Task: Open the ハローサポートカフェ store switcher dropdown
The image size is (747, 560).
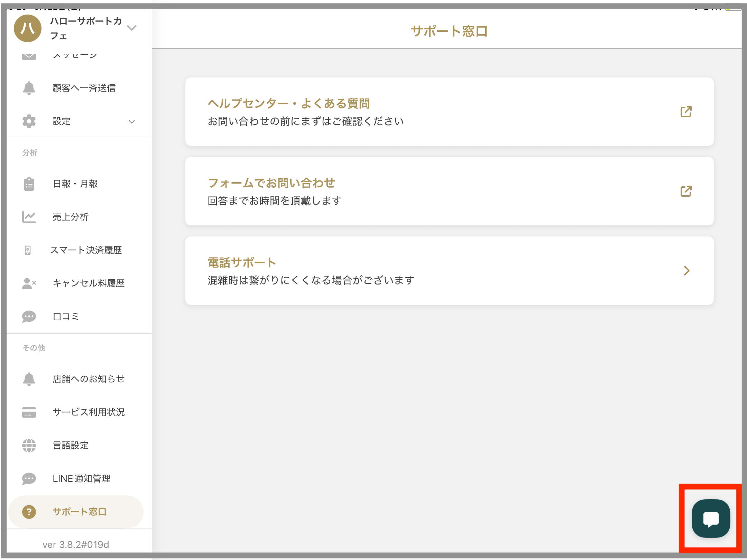Action: point(132,28)
